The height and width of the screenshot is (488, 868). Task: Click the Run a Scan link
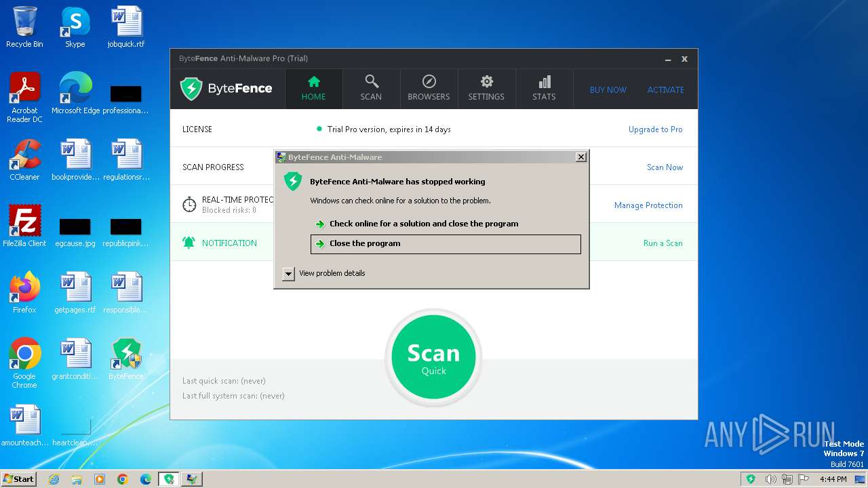coord(663,243)
